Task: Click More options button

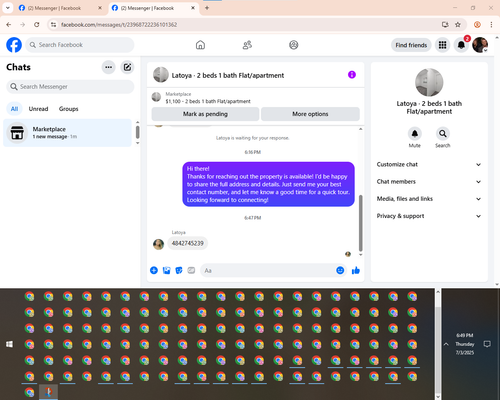Action: (310, 114)
